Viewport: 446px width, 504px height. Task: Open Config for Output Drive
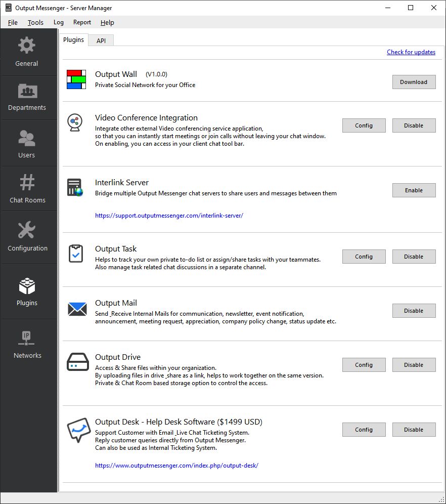[x=364, y=365]
